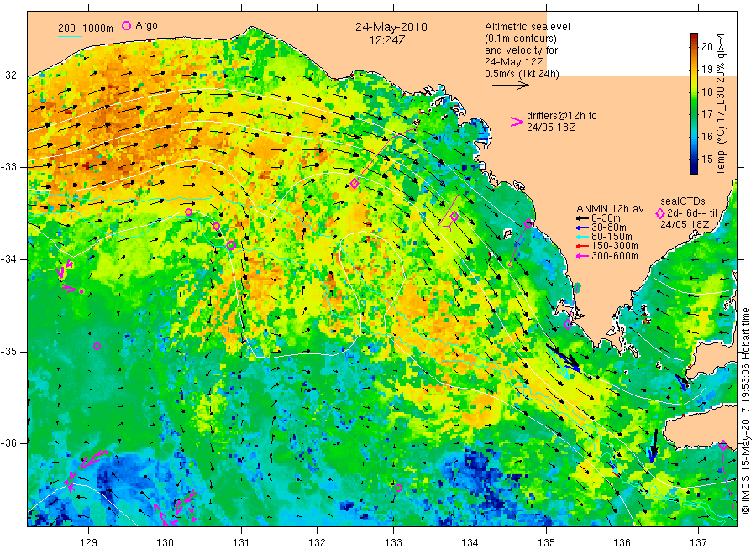Select seal CTD diamond near 132.5°E 33.2°S
This screenshot has width=756, height=554.
coord(354,184)
